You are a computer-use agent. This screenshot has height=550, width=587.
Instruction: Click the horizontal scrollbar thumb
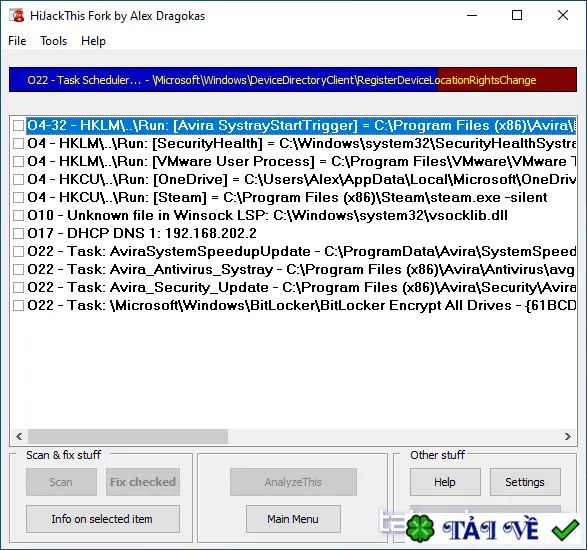[x=128, y=436]
